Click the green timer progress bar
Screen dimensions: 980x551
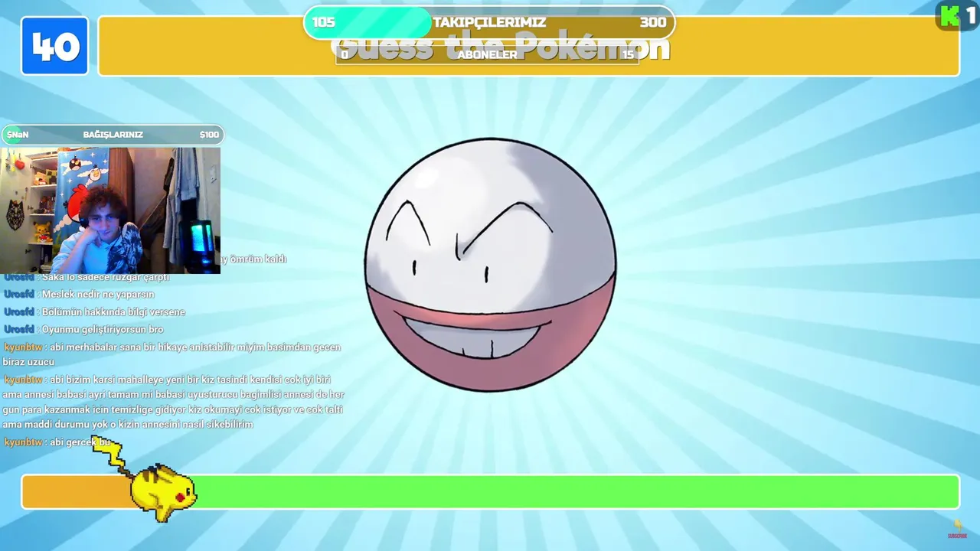pyautogui.click(x=490, y=491)
